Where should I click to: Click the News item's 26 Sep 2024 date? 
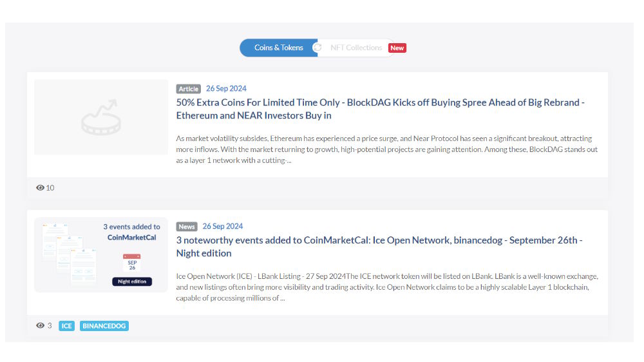[223, 226]
